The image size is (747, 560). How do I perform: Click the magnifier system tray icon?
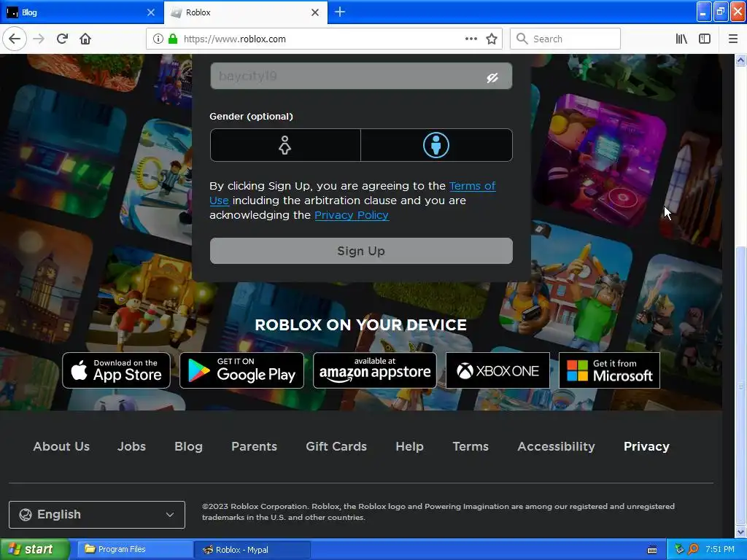click(694, 550)
